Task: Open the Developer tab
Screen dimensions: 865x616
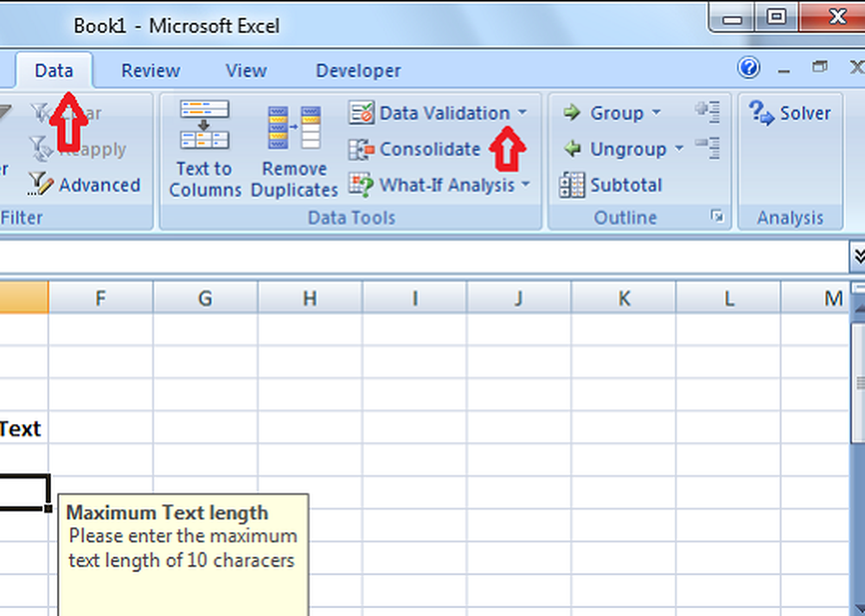Action: click(x=358, y=71)
